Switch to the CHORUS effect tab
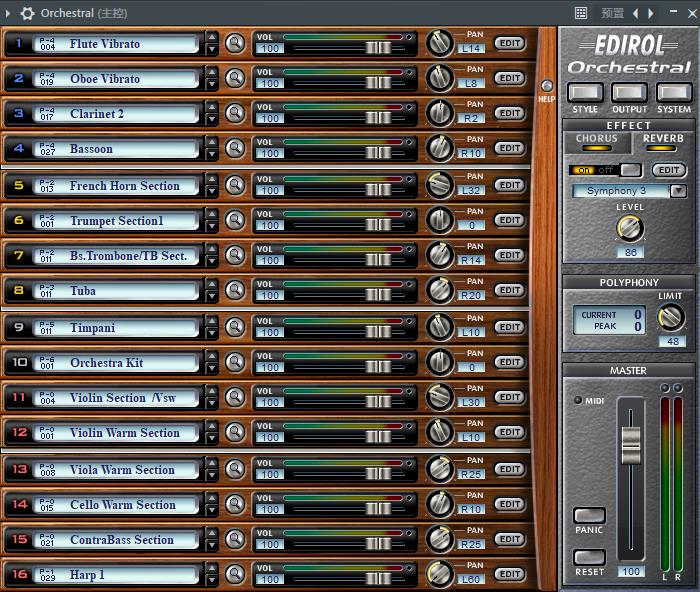 [x=597, y=139]
